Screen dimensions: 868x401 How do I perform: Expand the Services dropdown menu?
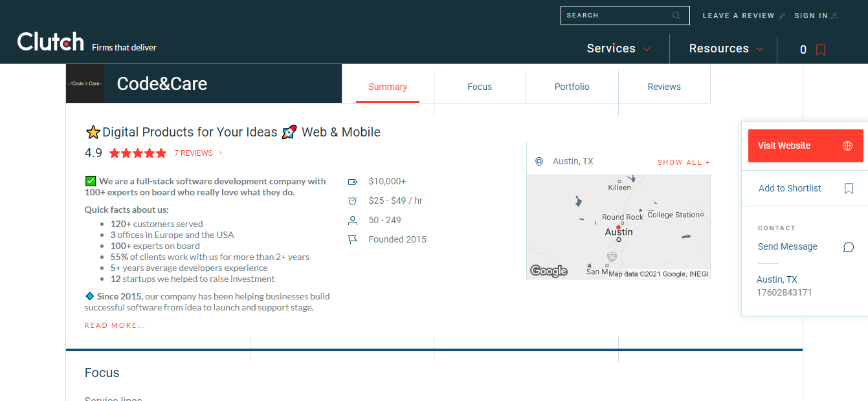point(619,49)
